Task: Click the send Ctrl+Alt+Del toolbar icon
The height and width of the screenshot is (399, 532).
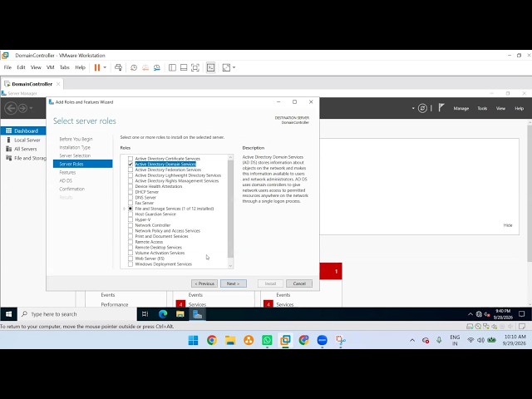Action: 118,67
